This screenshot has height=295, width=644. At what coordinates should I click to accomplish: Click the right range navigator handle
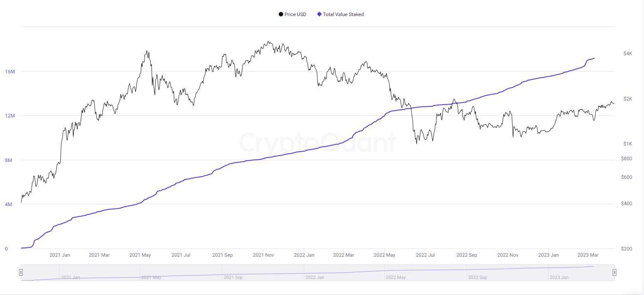tap(614, 272)
